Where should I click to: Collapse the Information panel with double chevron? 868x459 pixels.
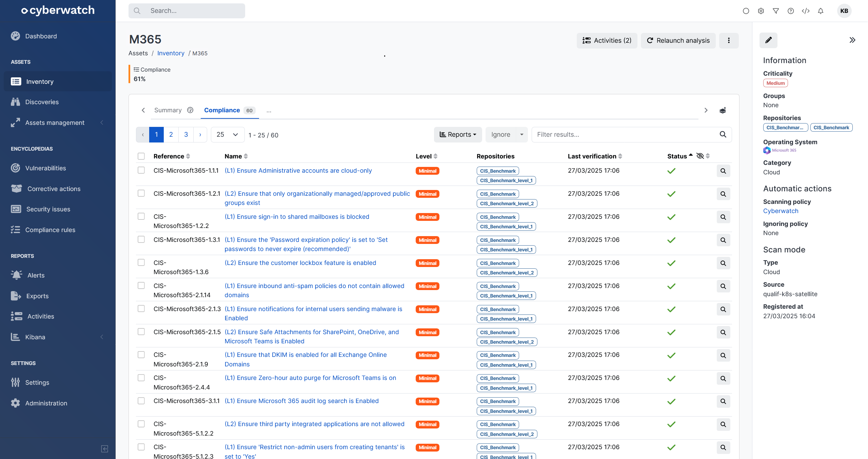(x=852, y=40)
